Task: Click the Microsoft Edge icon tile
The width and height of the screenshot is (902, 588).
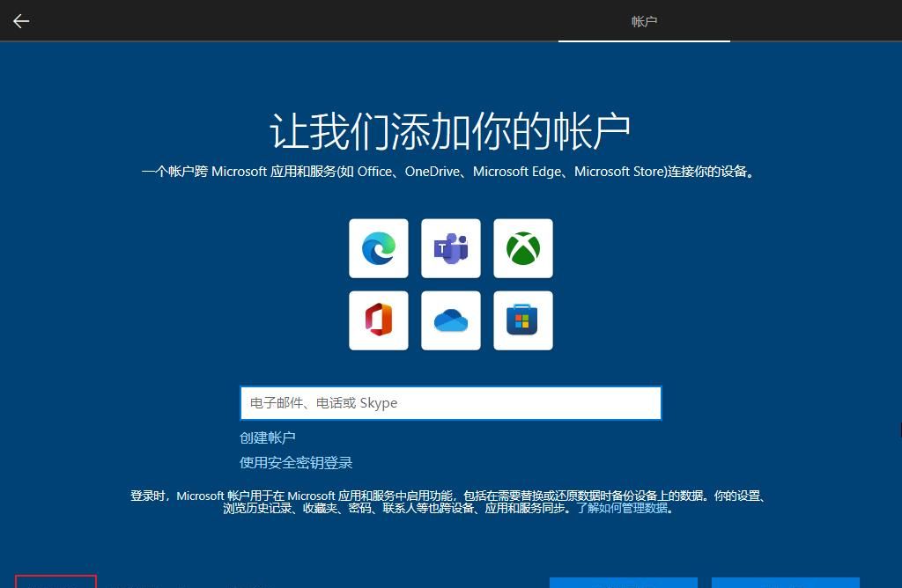Action: pos(379,248)
